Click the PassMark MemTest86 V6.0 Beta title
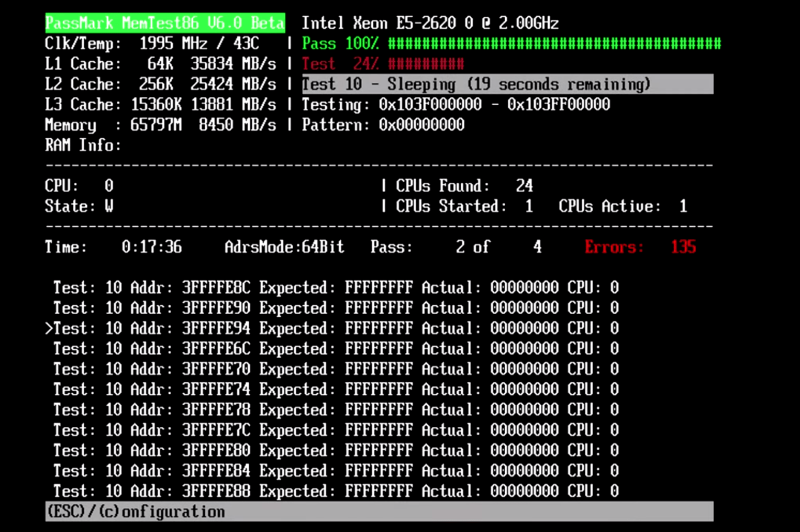 point(165,23)
